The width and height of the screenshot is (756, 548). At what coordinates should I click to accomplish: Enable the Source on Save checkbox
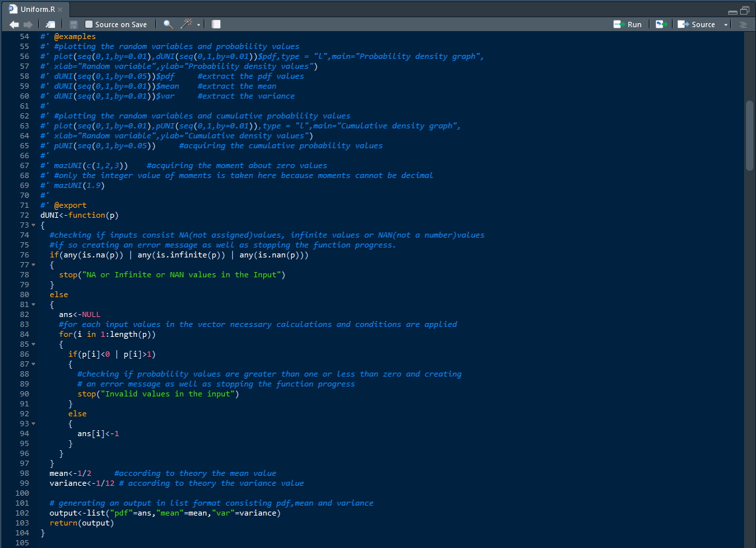click(x=89, y=24)
